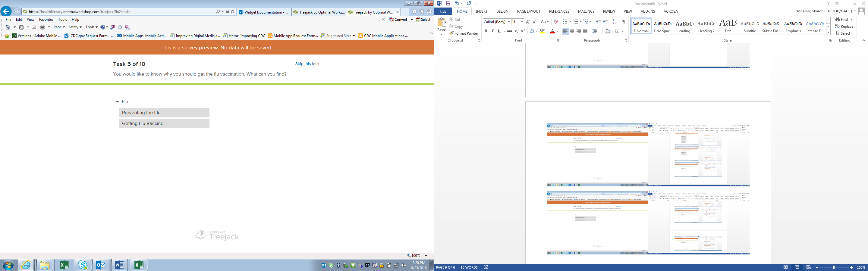Go back using the browser Back arrow

click(x=6, y=11)
